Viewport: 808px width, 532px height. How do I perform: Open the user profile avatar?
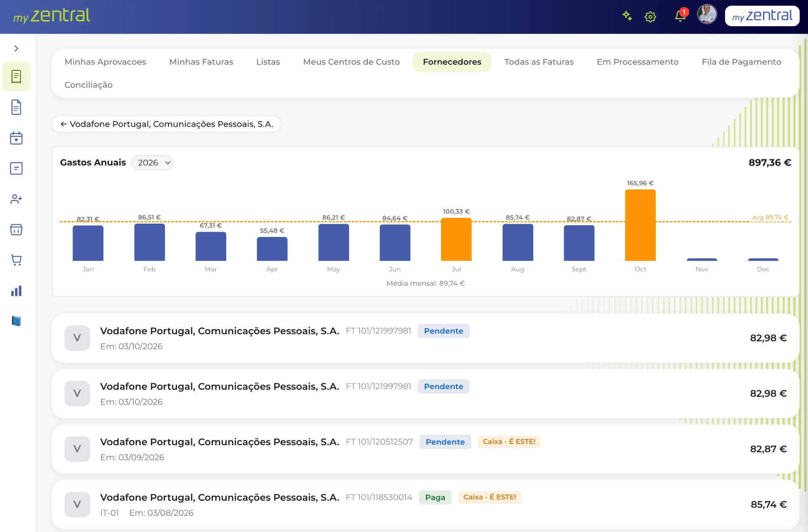(x=707, y=15)
